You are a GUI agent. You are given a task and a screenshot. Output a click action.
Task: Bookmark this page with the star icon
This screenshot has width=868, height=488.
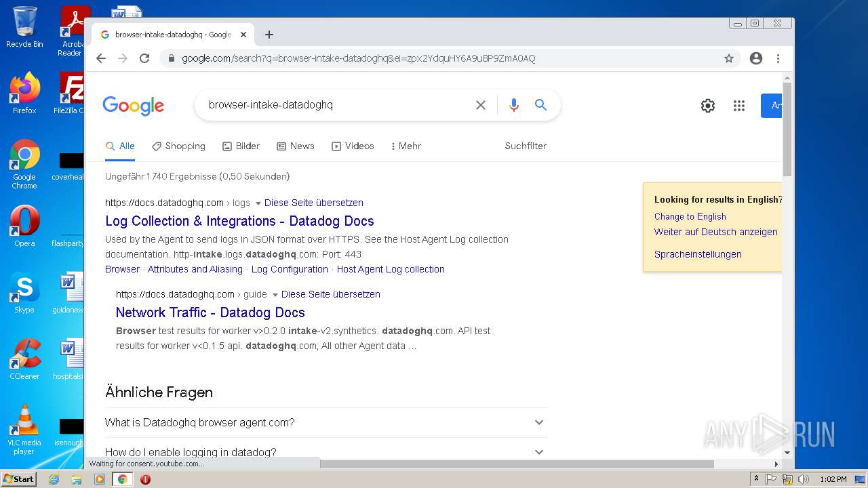point(729,58)
